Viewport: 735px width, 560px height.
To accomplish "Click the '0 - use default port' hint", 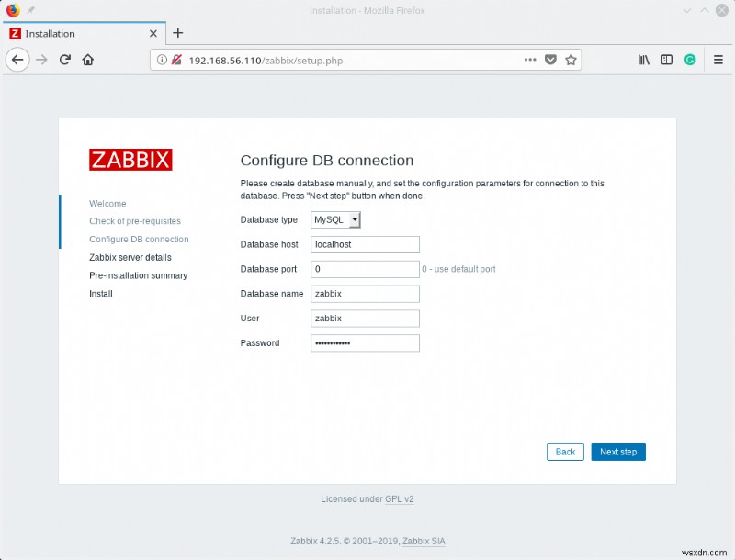I will [458, 269].
